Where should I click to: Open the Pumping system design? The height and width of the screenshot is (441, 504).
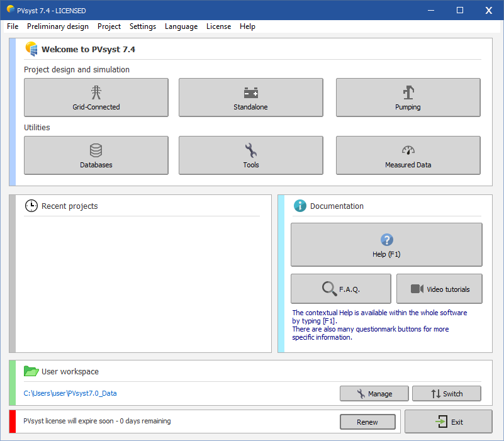[408, 98]
